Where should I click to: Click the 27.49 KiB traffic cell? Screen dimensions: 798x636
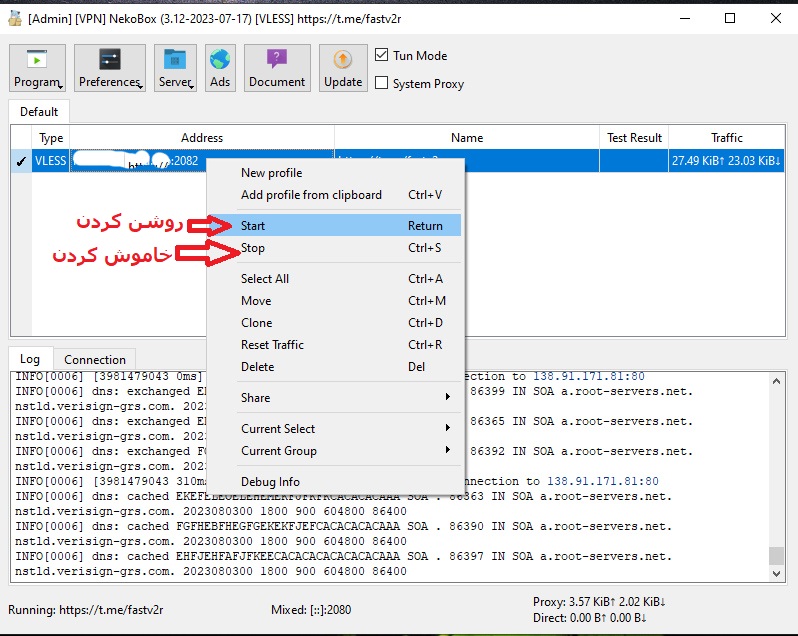pos(726,161)
